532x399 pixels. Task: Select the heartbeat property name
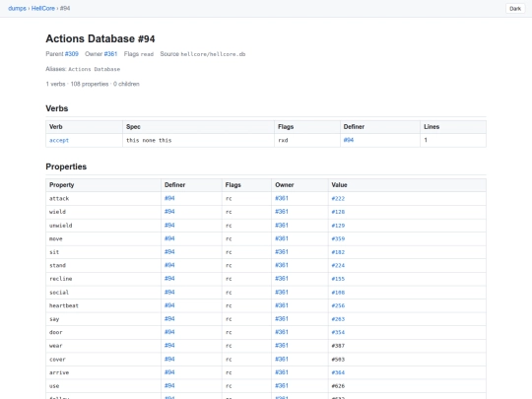coord(64,305)
